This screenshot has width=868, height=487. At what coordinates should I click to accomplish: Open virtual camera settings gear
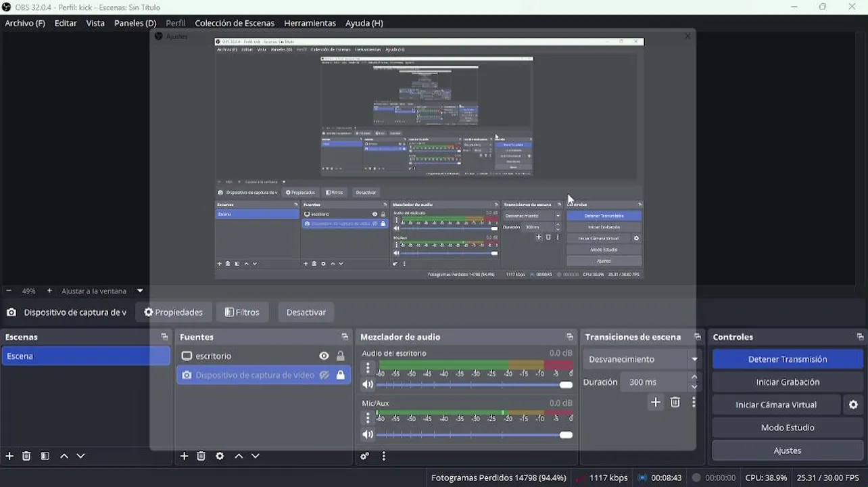click(853, 404)
